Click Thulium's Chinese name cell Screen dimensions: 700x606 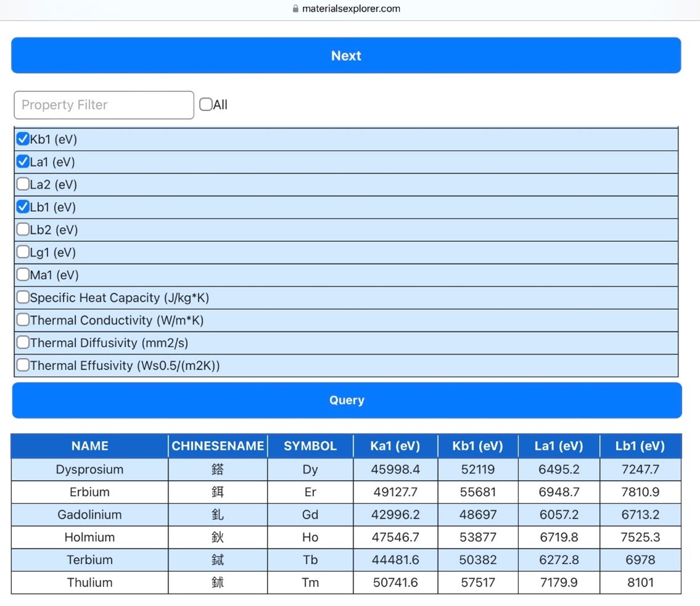pos(218,583)
